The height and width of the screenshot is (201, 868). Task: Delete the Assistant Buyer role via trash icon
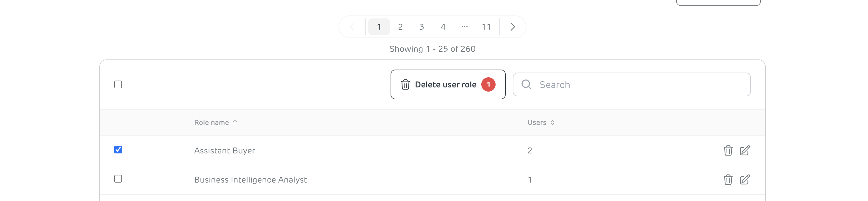point(728,150)
